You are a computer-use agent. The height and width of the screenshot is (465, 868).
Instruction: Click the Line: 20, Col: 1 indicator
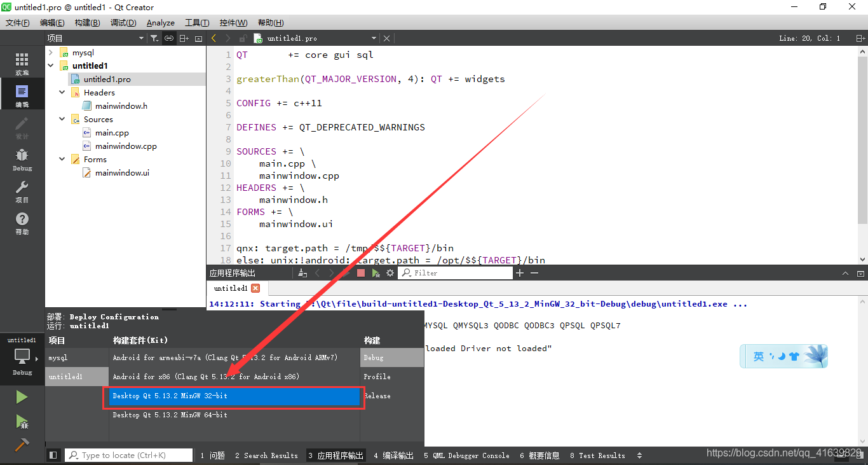coord(810,38)
